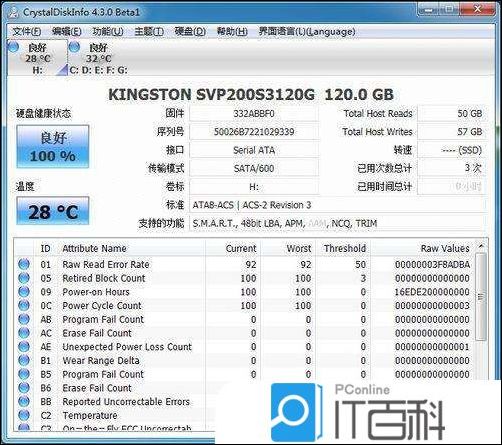The image size is (502, 445).
Task: Click the Power-on Hours attribute name
Action: pyautogui.click(x=96, y=292)
